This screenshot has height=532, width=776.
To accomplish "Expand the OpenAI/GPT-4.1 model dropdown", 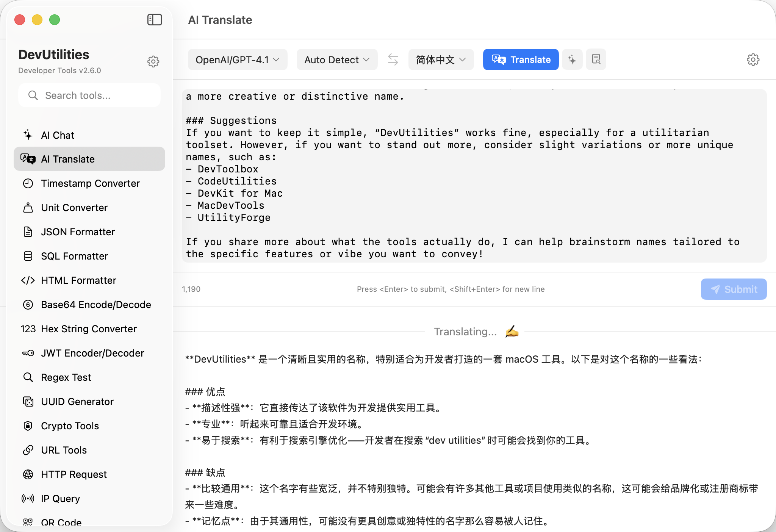I will [238, 59].
